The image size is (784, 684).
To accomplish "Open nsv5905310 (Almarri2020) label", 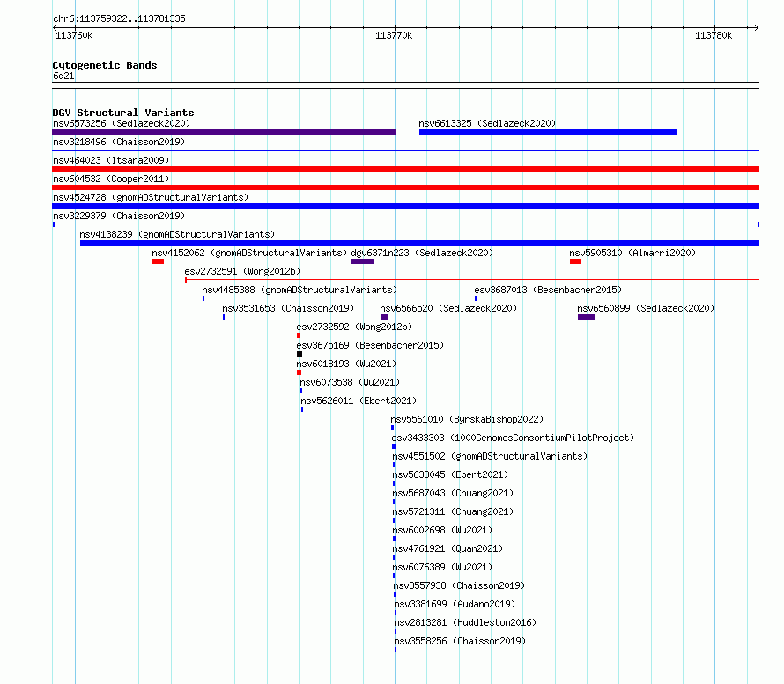I will point(632,253).
